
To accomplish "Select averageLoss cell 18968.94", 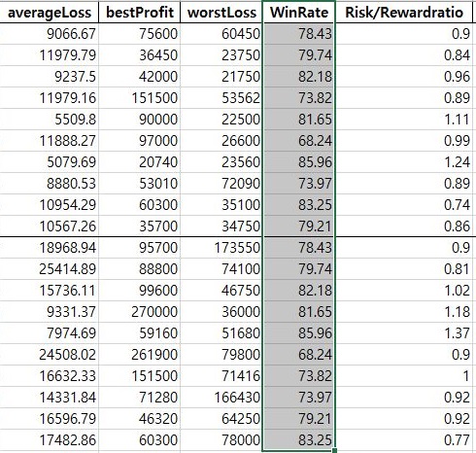I will pyautogui.click(x=50, y=248).
